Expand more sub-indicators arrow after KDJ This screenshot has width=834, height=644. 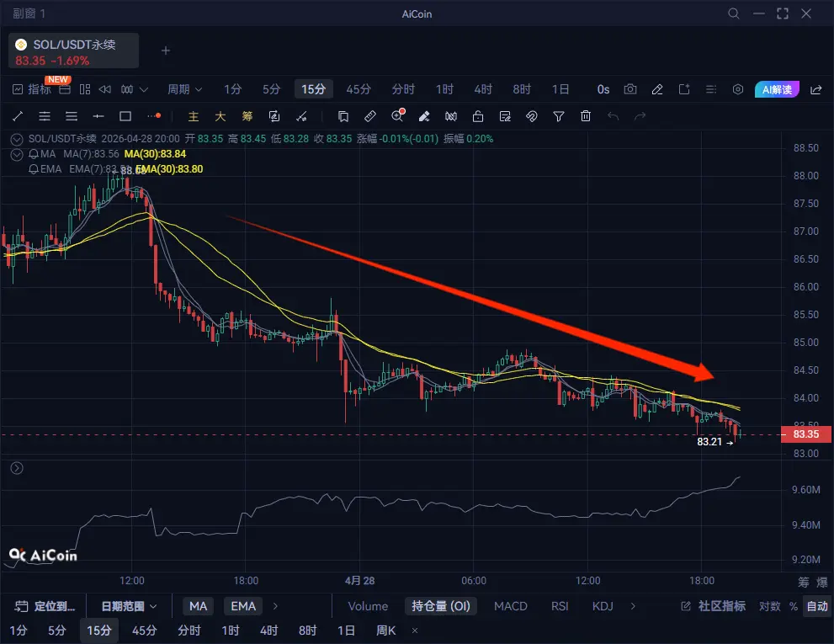pyautogui.click(x=632, y=605)
